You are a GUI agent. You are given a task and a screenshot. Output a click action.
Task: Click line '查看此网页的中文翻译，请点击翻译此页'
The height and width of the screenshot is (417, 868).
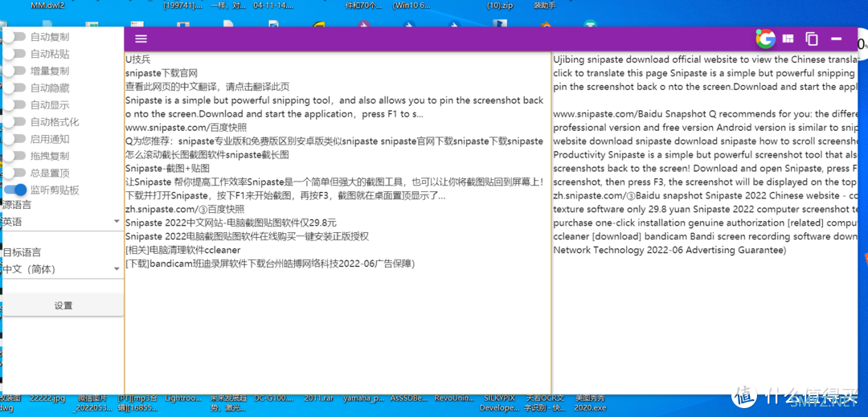coord(207,87)
